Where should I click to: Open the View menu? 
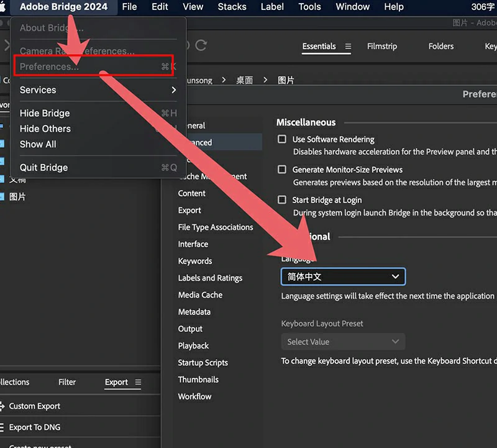point(193,7)
